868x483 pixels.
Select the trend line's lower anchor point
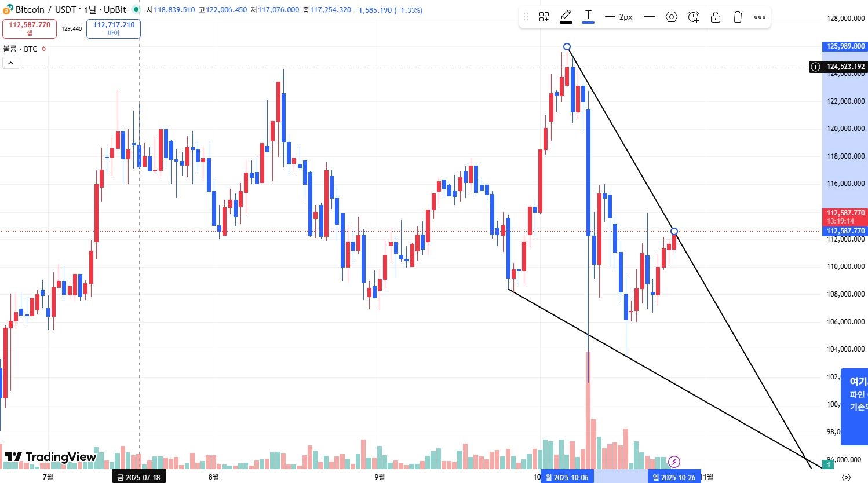click(674, 231)
